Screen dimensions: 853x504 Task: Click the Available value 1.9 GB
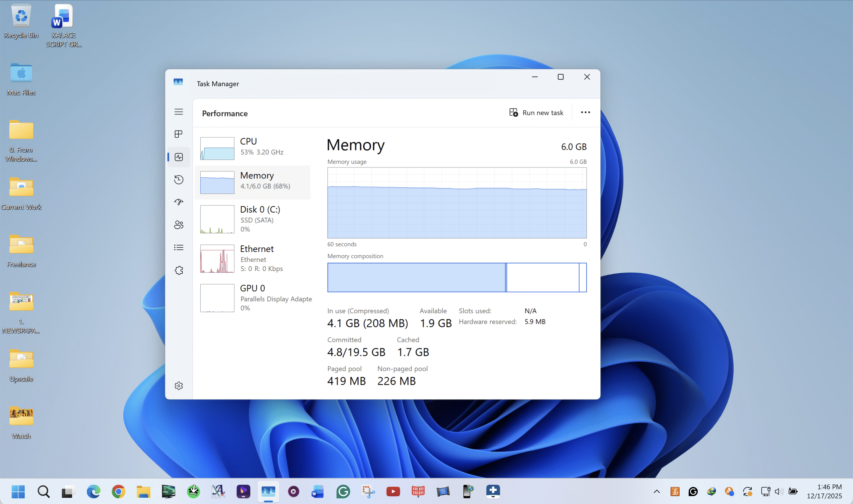[x=436, y=323]
